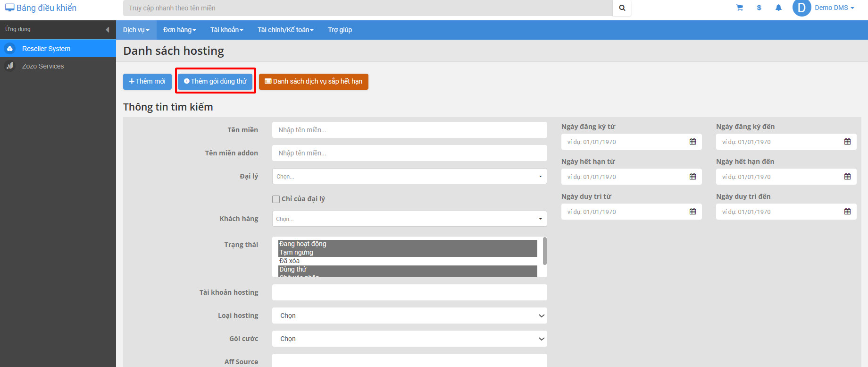Focus the Aff Source input field

click(x=409, y=360)
